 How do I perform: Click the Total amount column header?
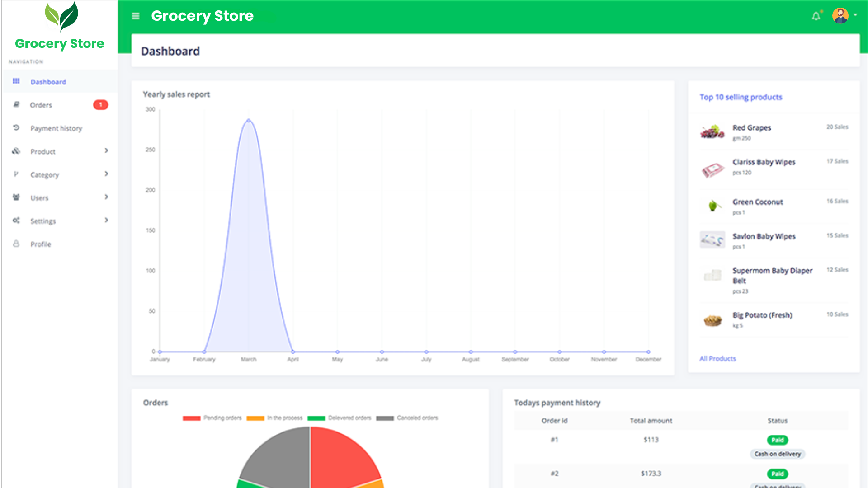651,421
